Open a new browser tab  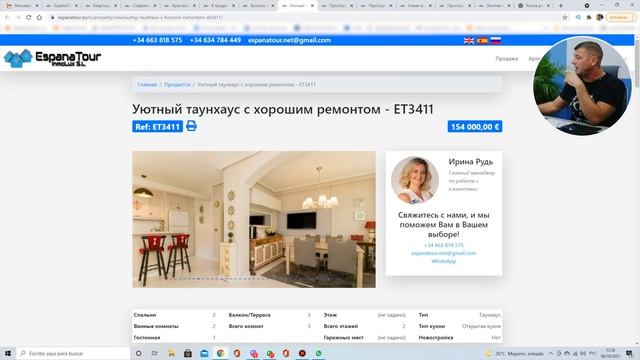[x=561, y=6]
